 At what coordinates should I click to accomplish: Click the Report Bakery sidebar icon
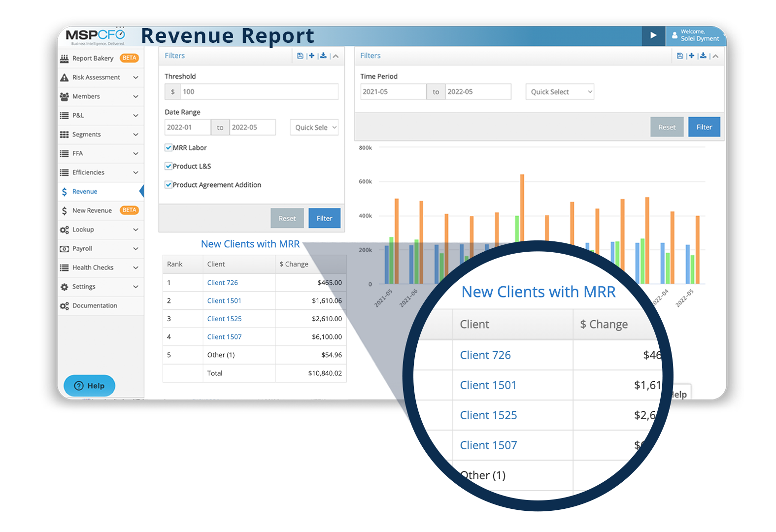(x=64, y=59)
